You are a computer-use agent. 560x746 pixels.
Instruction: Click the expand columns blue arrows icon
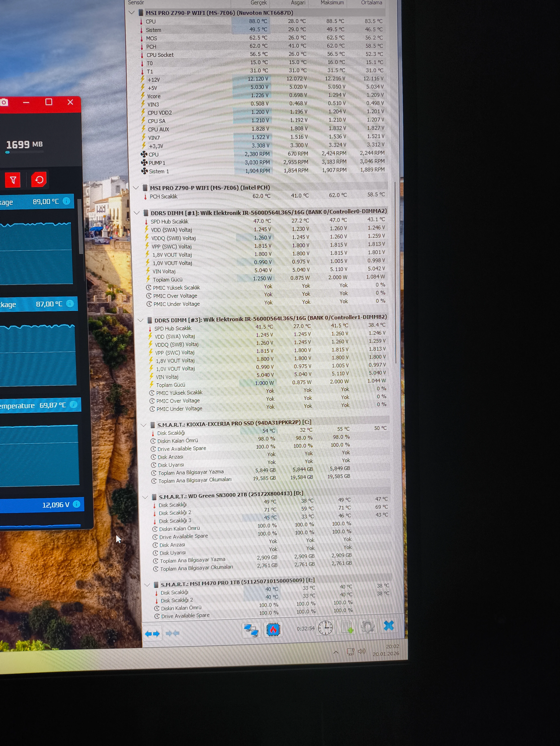(x=152, y=634)
